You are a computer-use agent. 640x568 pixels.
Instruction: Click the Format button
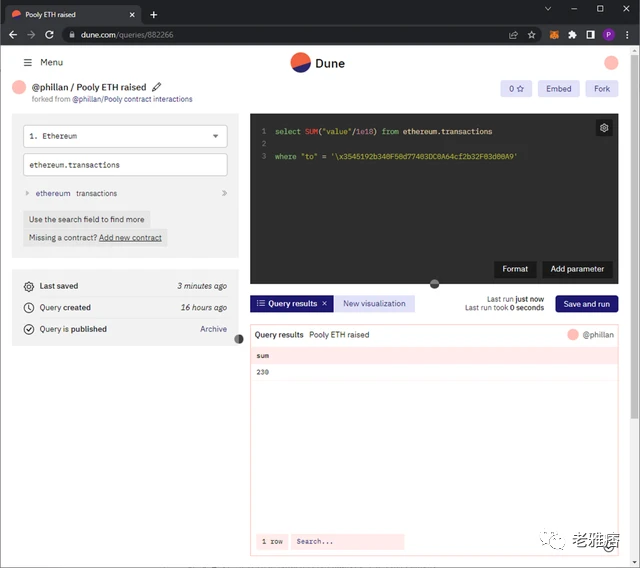pos(515,269)
